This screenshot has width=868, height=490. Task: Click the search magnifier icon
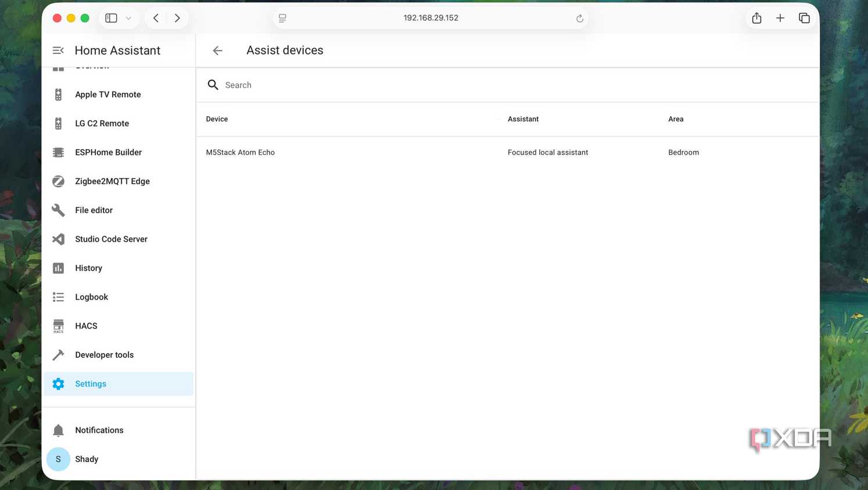pyautogui.click(x=213, y=85)
